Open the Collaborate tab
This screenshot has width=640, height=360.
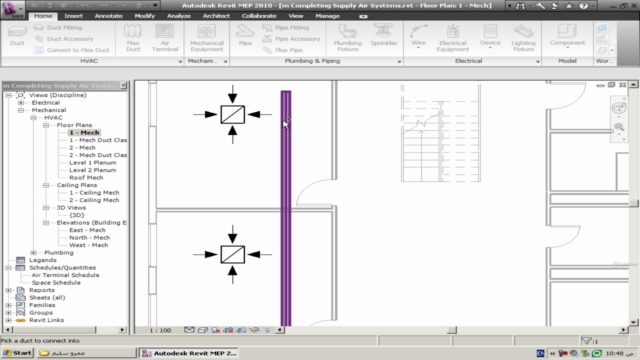coord(259,16)
